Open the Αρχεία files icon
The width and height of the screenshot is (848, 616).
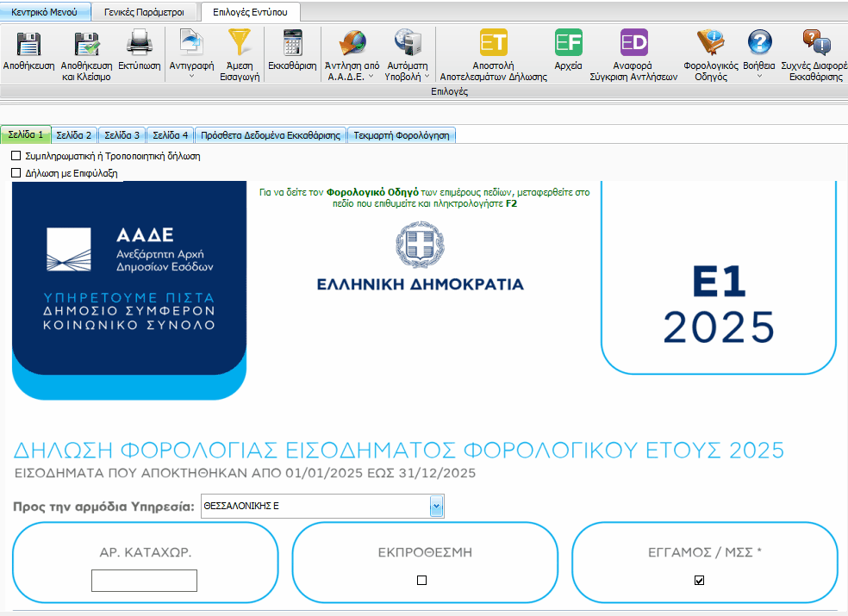(568, 45)
